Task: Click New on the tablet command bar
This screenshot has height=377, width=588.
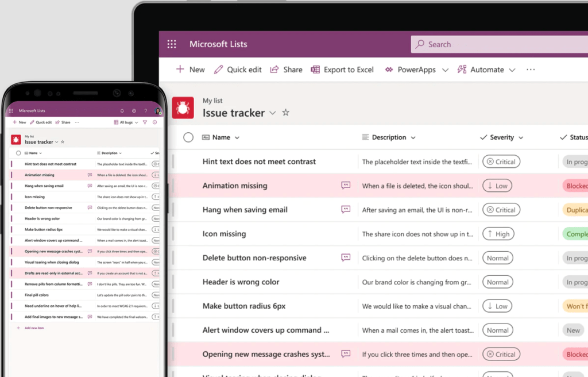Action: [191, 70]
